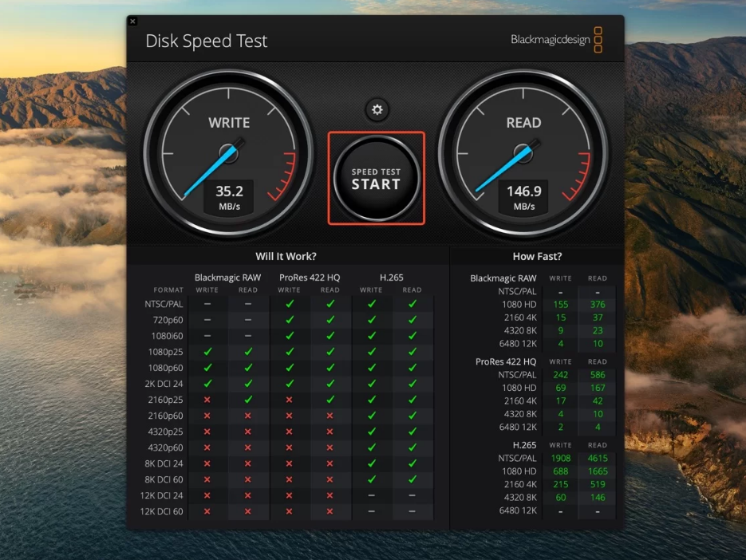Click H.265 read checkmark for 8K DCI 60

pos(412,479)
